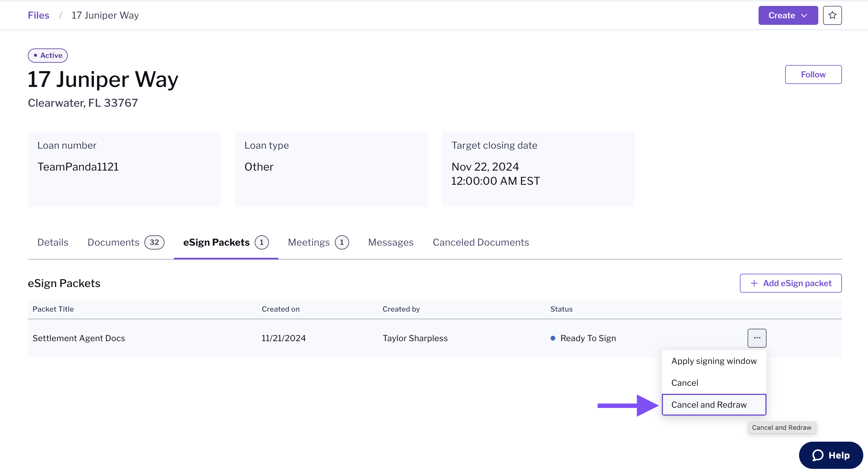Expand the Create dropdown button
This screenshot has height=473, width=868.
pos(788,15)
